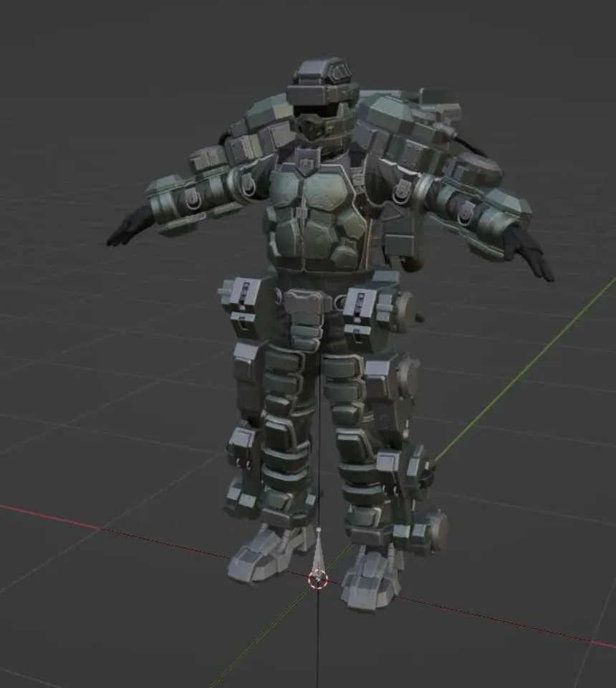Click the red-white 3D cursor at origin
Image resolution: width=616 pixels, height=688 pixels.
tap(318, 579)
